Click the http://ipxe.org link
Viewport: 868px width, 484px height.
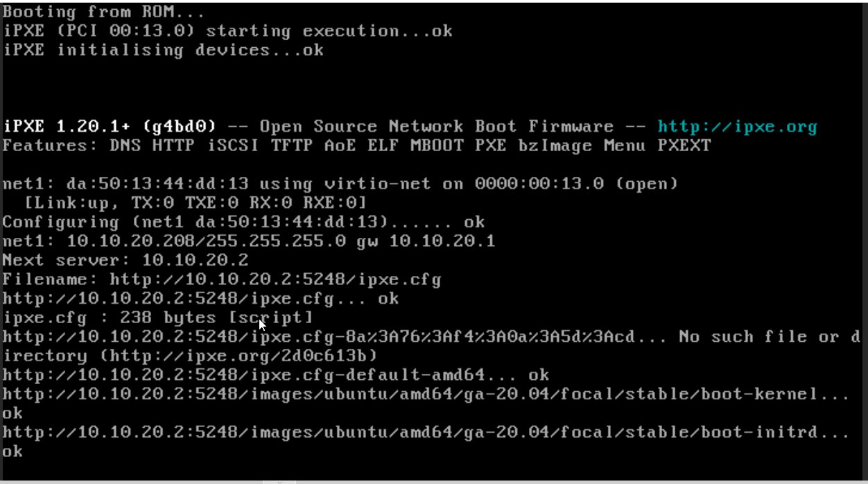[x=737, y=127]
